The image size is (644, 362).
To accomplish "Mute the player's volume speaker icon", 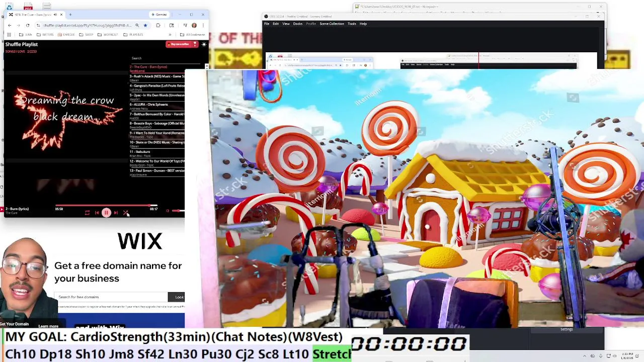I will tap(168, 211).
